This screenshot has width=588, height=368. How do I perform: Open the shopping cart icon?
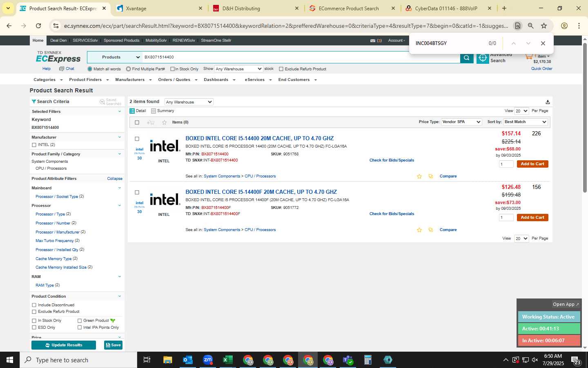[529, 56]
